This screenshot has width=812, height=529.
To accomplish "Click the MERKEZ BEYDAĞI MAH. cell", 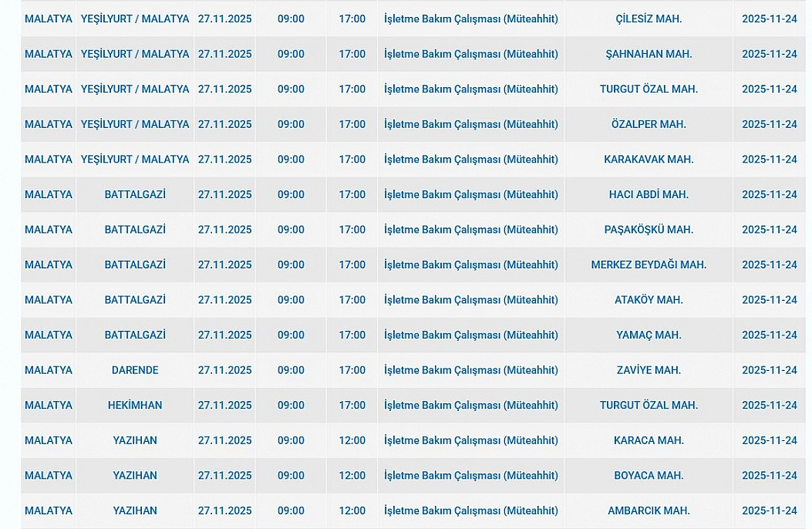I will coord(649,264).
